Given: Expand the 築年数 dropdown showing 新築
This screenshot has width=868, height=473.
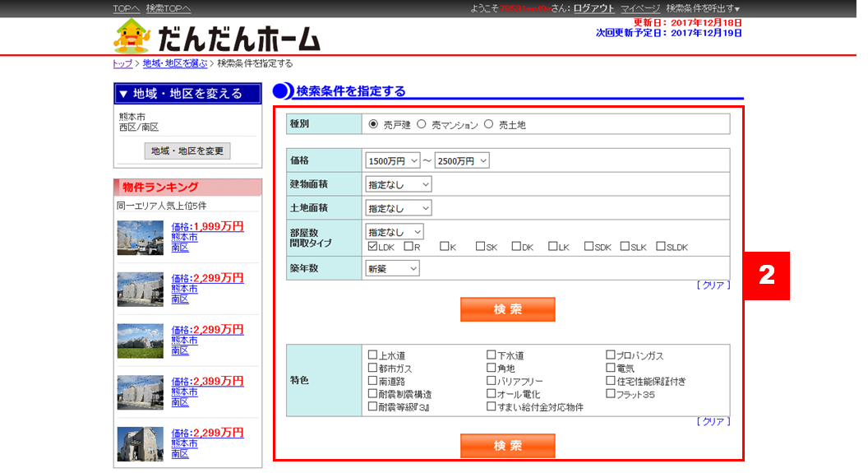Looking at the screenshot, I should (x=393, y=268).
